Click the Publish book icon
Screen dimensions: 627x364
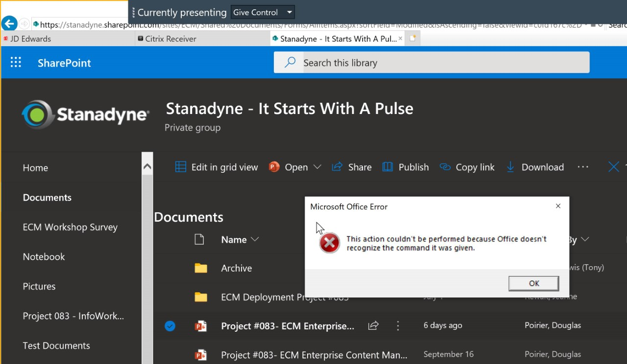point(387,167)
